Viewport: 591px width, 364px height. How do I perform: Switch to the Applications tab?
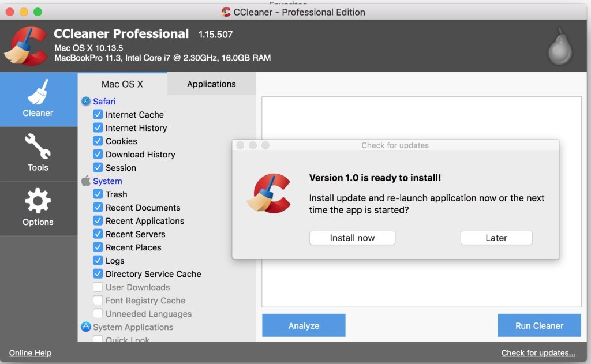coord(211,84)
